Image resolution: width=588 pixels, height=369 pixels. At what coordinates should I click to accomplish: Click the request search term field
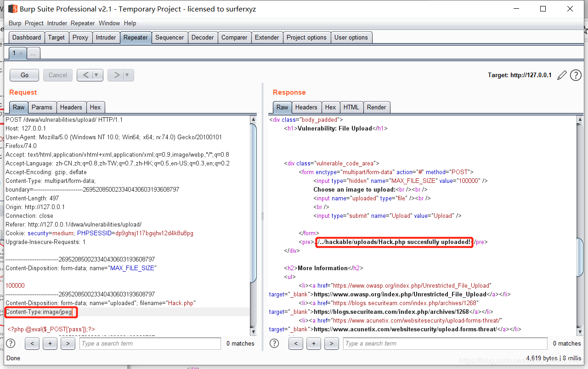(150, 343)
